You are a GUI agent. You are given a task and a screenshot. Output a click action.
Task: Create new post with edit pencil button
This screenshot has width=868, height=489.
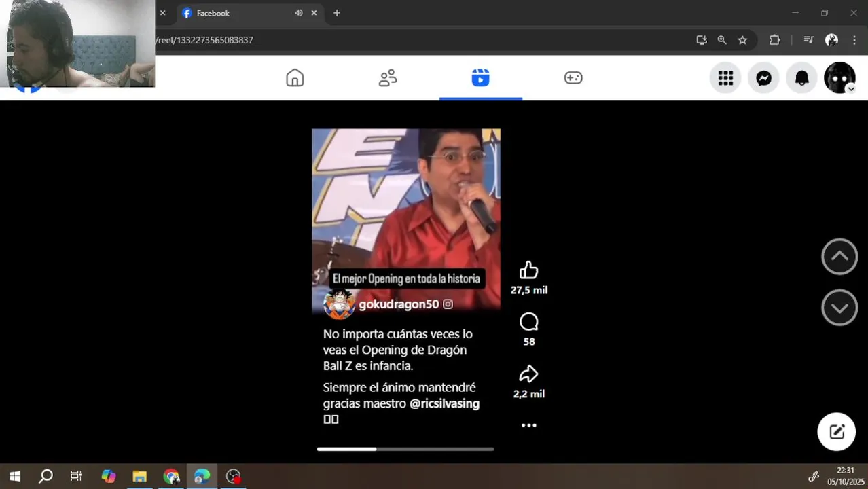click(836, 431)
